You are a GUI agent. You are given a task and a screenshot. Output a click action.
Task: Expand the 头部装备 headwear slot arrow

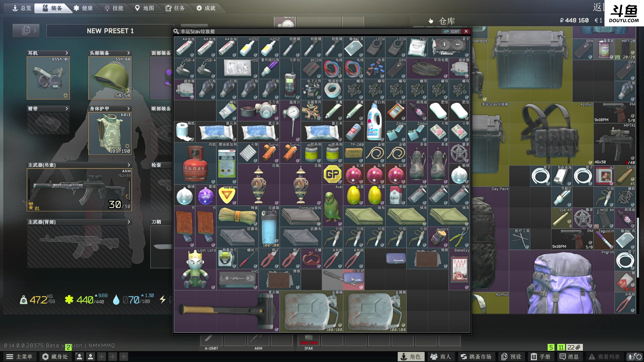(128, 53)
